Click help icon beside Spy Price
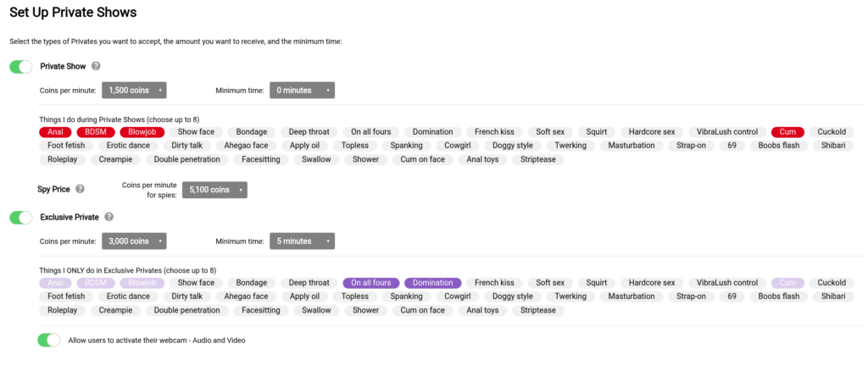The width and height of the screenshot is (868, 366). (80, 190)
